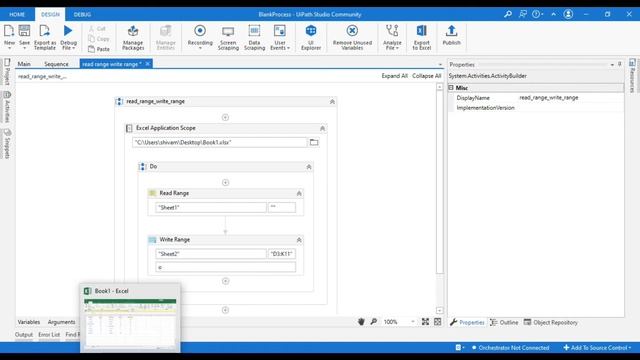Collapse the ribbon with the chevron
The width and height of the screenshot is (640, 360).
click(x=553, y=14)
